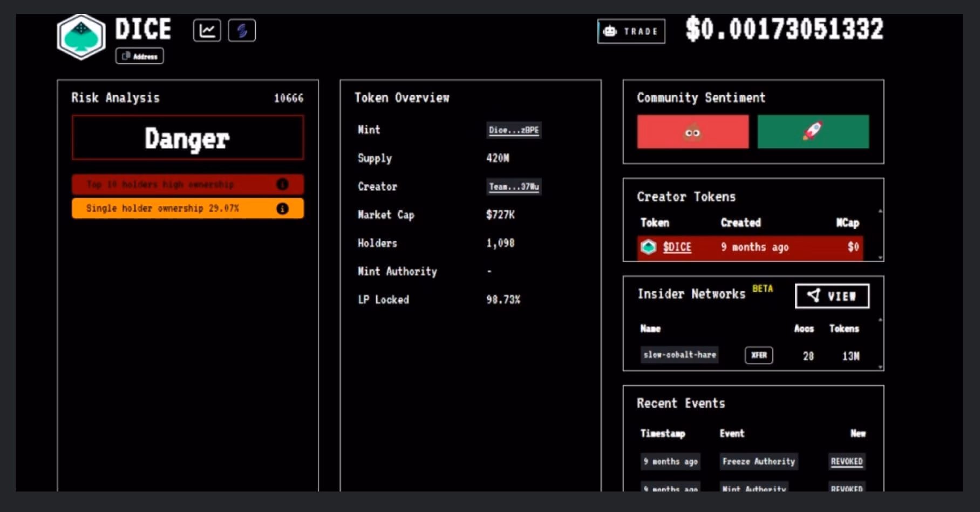Open the Dice...zBPE mint address link
980x512 pixels.
pos(513,130)
